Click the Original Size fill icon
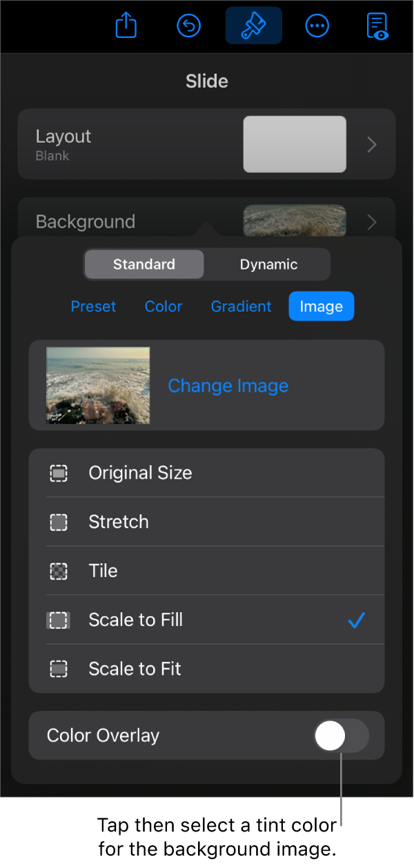This screenshot has height=868, width=414. 59,473
